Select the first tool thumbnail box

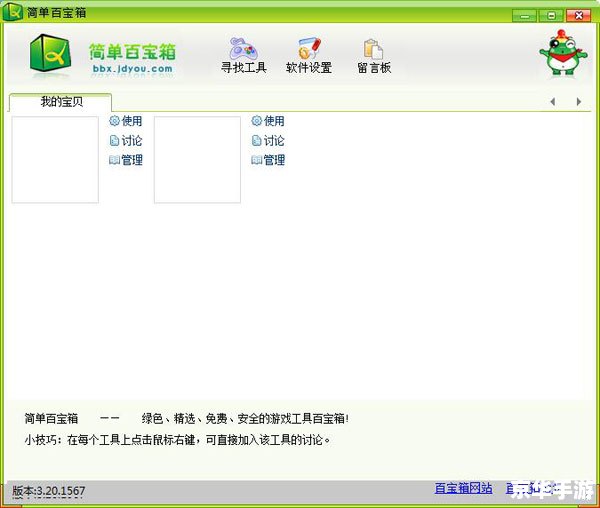(55, 160)
